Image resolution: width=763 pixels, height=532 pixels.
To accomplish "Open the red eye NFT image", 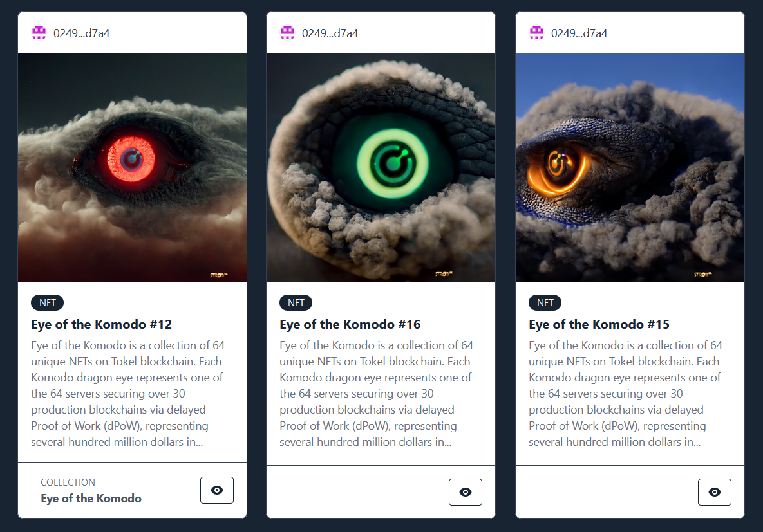I will [133, 167].
